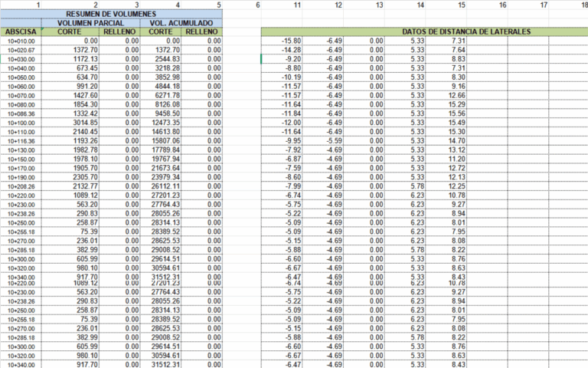Click accumulated value 12473.35
The image size is (588, 368).
[161, 123]
